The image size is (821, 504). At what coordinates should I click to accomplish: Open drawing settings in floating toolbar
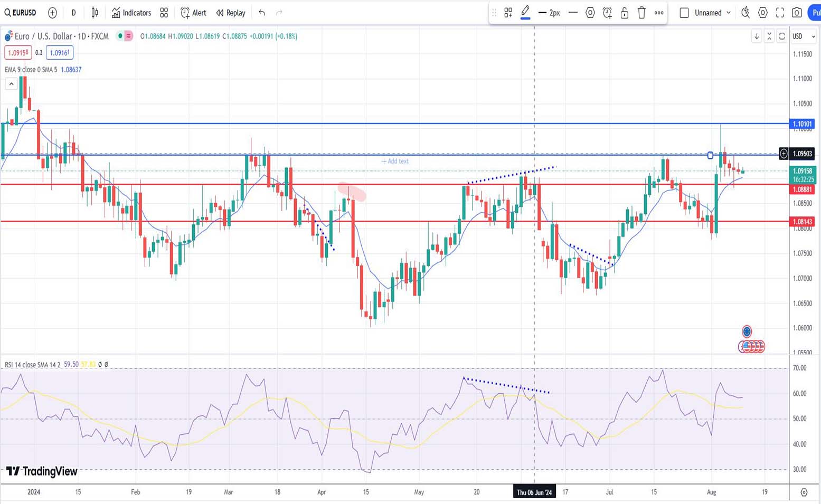pos(590,13)
